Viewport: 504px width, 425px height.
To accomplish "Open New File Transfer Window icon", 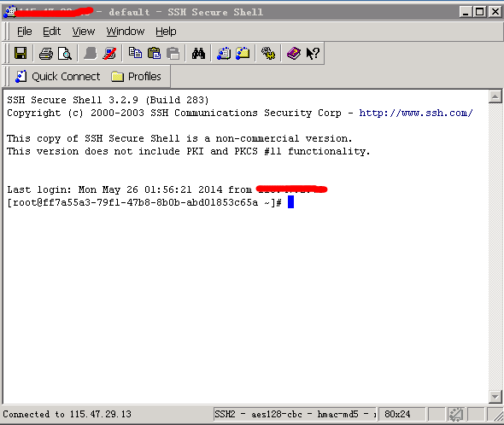I will [243, 53].
